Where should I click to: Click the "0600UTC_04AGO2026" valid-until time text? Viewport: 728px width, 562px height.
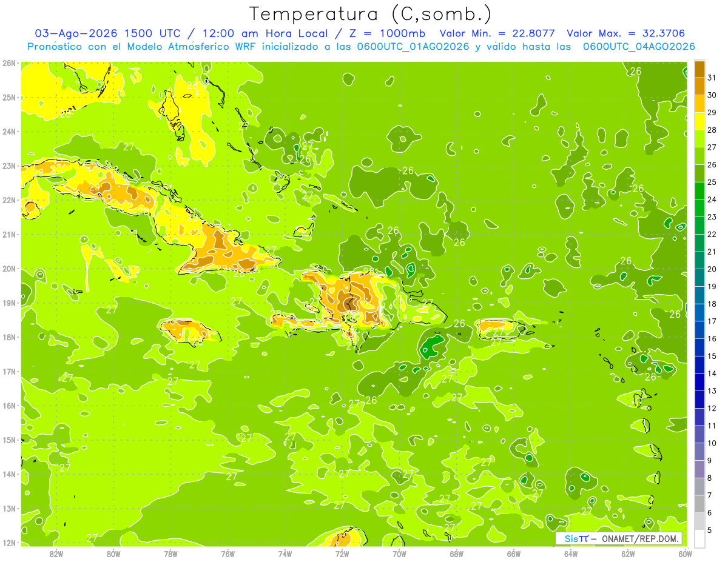tap(639, 47)
